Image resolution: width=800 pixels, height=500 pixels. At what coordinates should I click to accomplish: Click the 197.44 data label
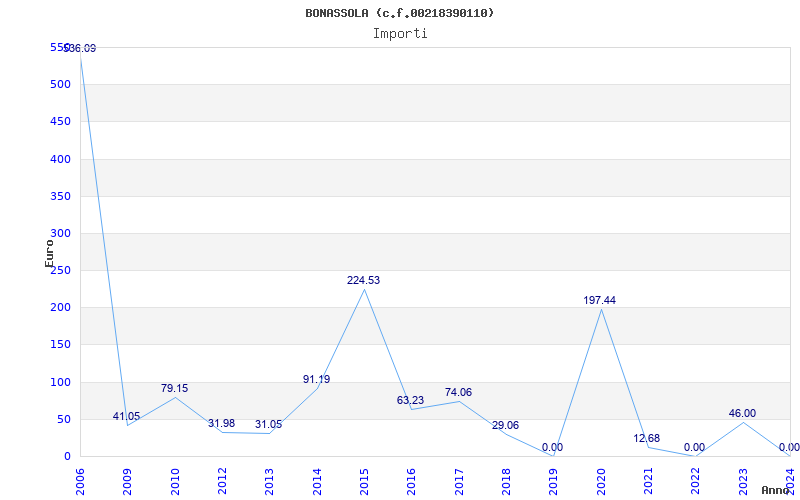point(599,301)
